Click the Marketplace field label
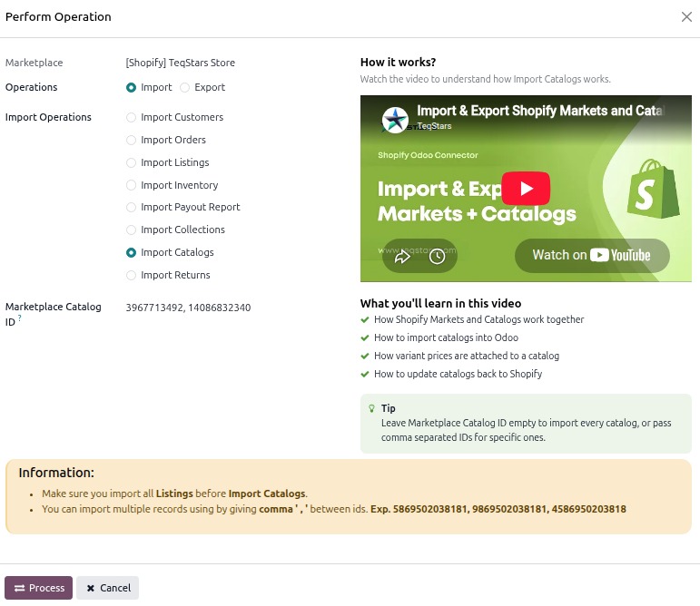This screenshot has height=606, width=700. (x=34, y=63)
